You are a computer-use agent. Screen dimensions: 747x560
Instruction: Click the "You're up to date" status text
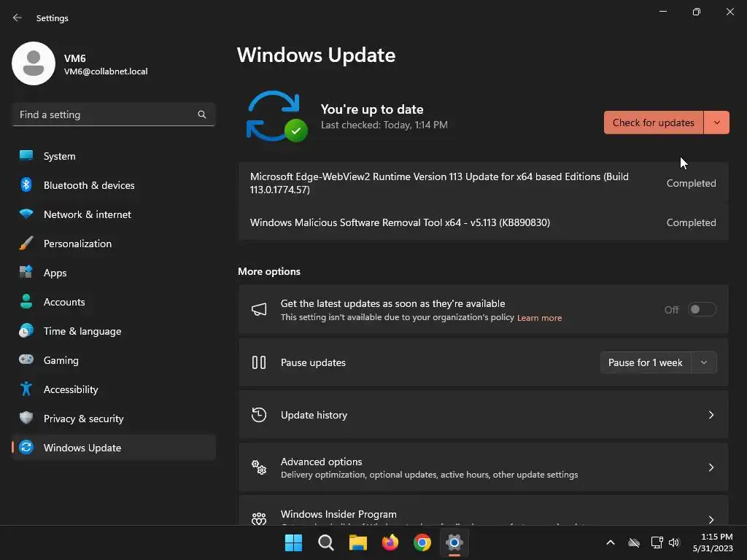372,109
